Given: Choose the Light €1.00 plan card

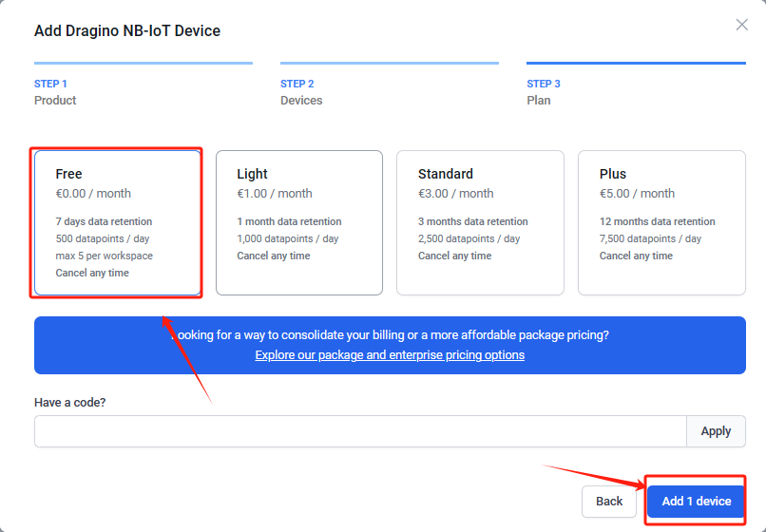Looking at the screenshot, I should click(x=299, y=222).
